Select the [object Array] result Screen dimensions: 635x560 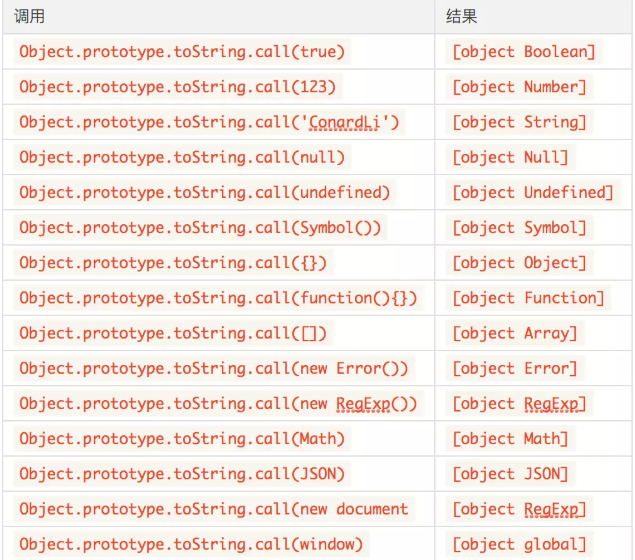[x=515, y=334]
